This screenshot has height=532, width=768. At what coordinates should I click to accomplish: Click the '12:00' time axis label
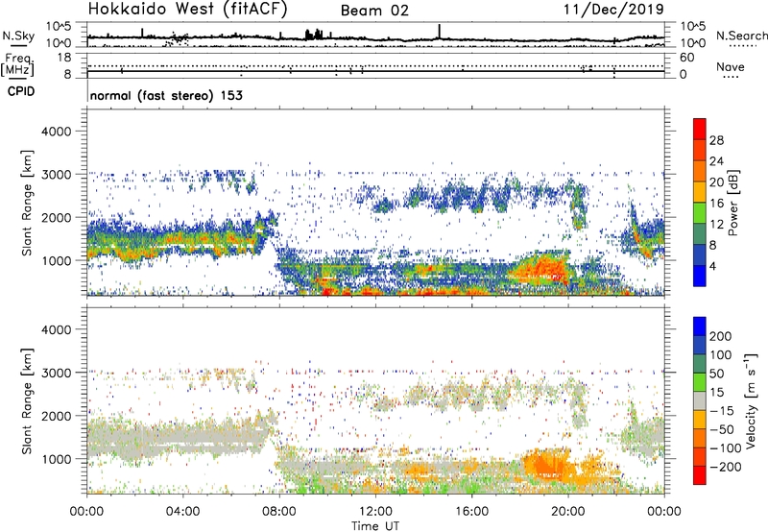375,512
